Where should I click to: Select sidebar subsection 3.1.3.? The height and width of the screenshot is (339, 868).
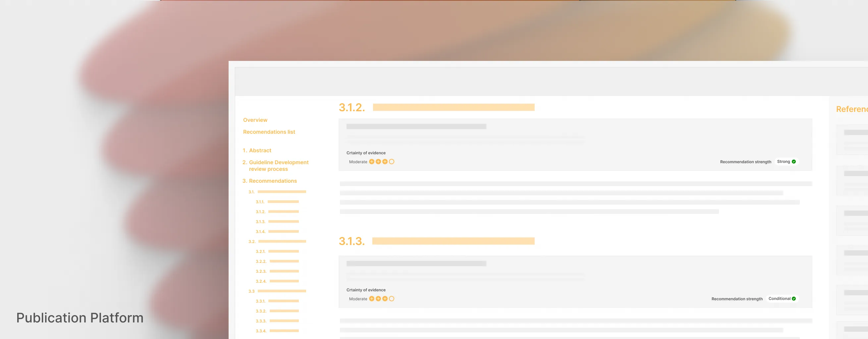click(x=277, y=222)
